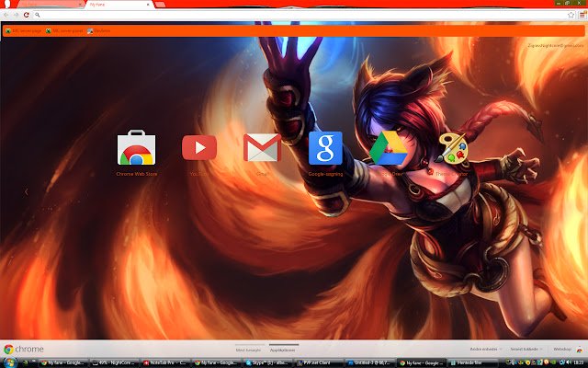This screenshot has width=588, height=368.
Task: Switch to 'Mest besøgte' section
Action: [x=248, y=350]
